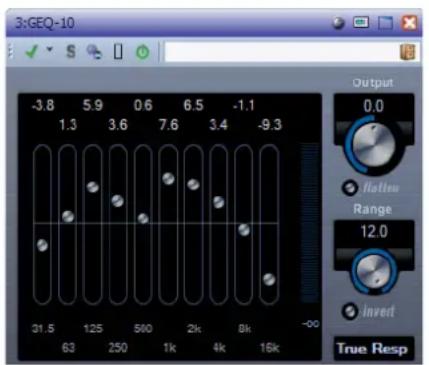Viewport: 429px width, 365px height.
Task: Click the 16k frequency label
Action: coord(270,348)
